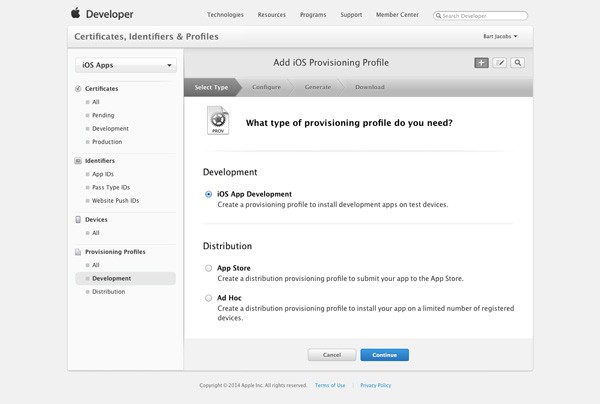Click the magnifier search icon in header
The height and width of the screenshot is (404, 600).
click(x=517, y=63)
